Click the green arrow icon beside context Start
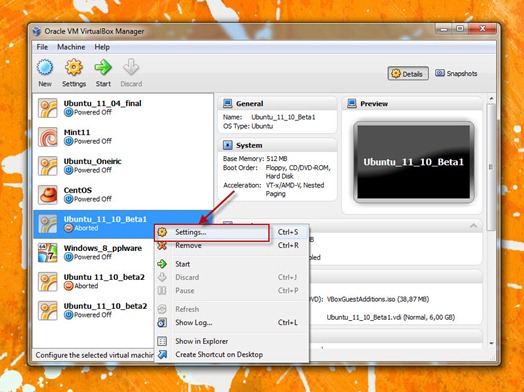This screenshot has width=524, height=392. [162, 264]
